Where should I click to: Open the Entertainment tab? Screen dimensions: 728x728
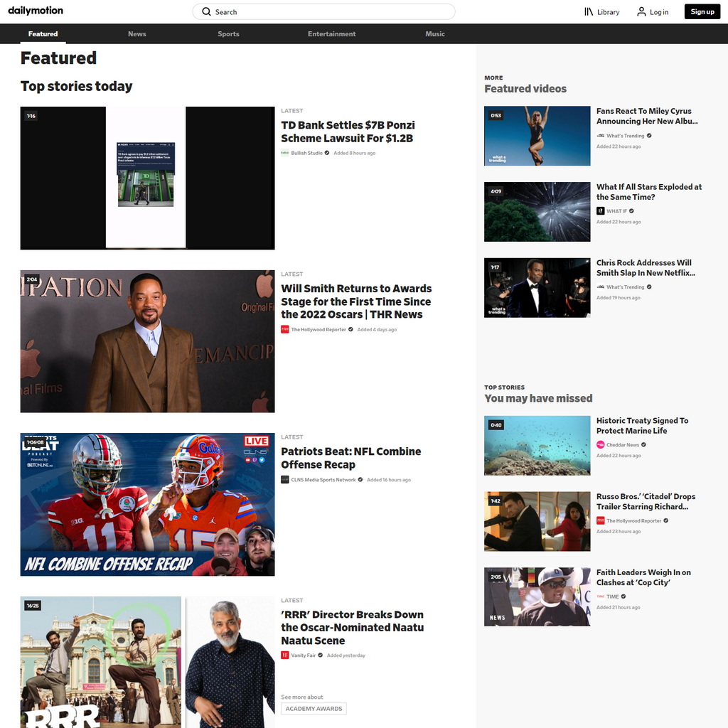[x=331, y=34]
